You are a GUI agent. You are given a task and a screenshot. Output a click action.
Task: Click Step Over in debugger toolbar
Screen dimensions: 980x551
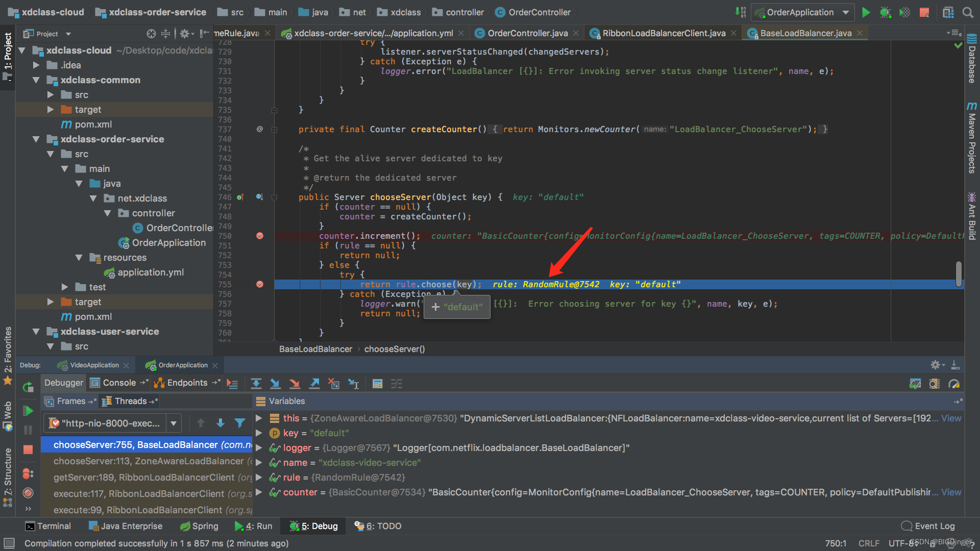tap(256, 384)
